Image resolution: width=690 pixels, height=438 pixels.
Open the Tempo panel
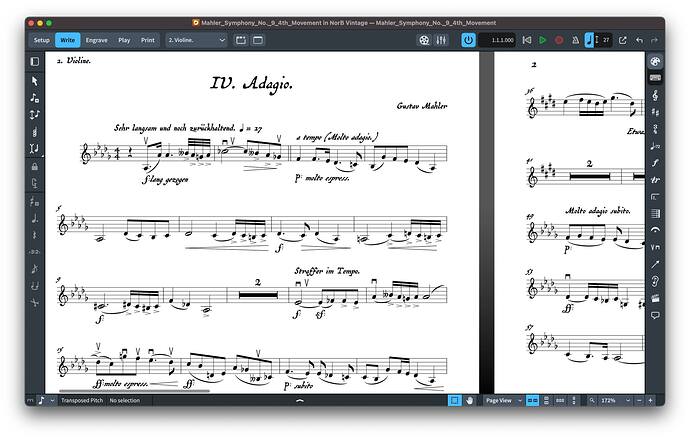click(655, 146)
